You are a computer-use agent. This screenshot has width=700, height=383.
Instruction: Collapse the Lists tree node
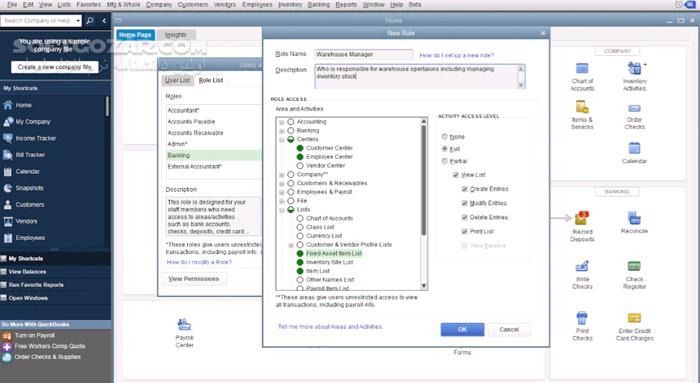[x=282, y=210]
